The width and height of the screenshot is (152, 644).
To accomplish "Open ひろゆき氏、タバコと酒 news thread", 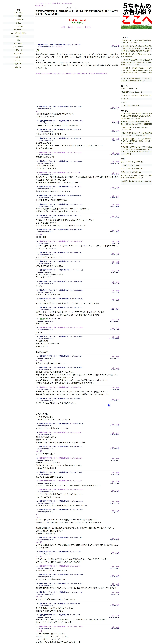I will tap(137, 49).
